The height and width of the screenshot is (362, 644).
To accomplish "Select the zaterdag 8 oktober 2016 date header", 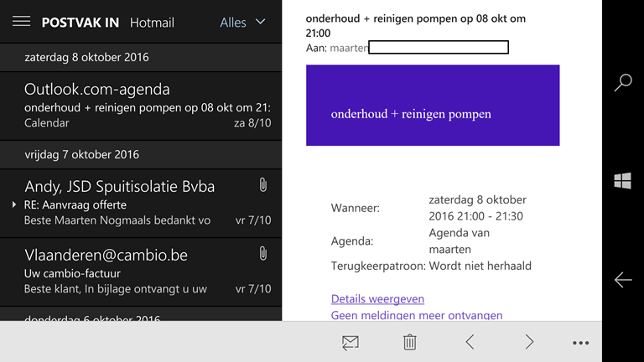I will [x=141, y=57].
